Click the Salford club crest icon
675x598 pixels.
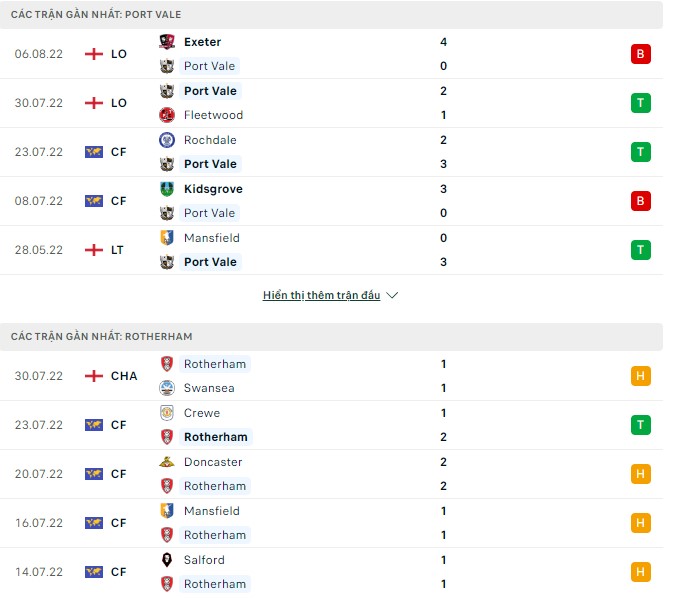(x=167, y=560)
